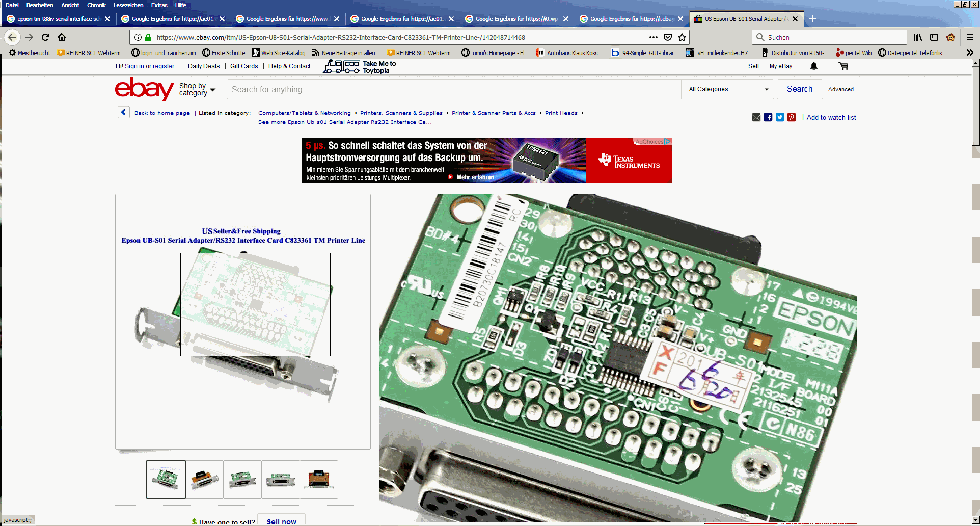Open Print Heads breadcrumb link
Viewport: 980px width, 526px height.
click(x=561, y=113)
